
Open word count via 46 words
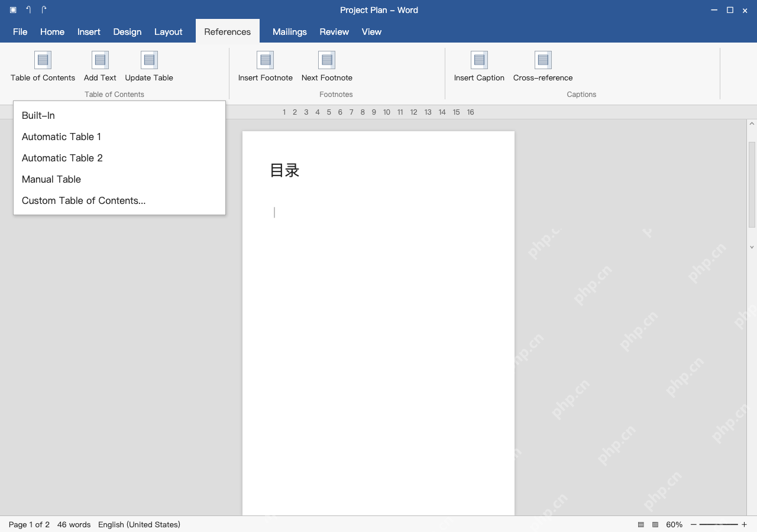coord(74,524)
